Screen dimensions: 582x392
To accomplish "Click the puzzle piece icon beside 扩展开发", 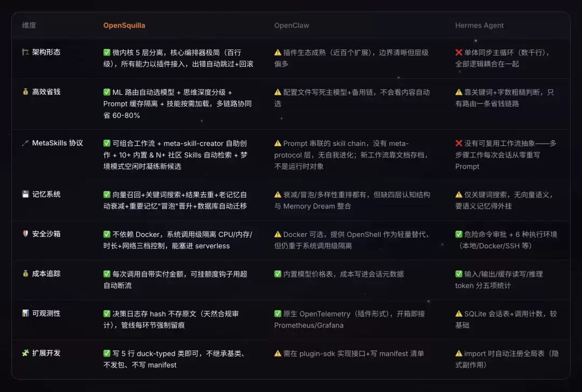I will tap(25, 353).
